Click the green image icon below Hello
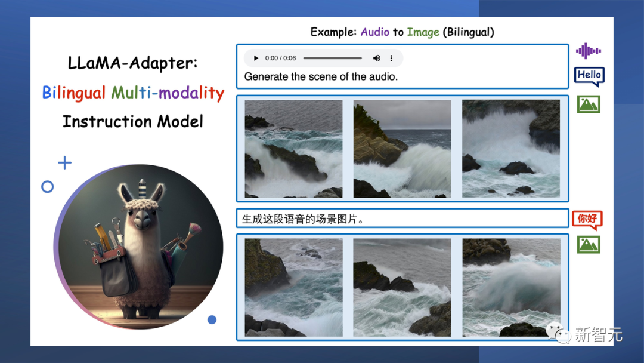This screenshot has height=363, width=644. coord(588,103)
